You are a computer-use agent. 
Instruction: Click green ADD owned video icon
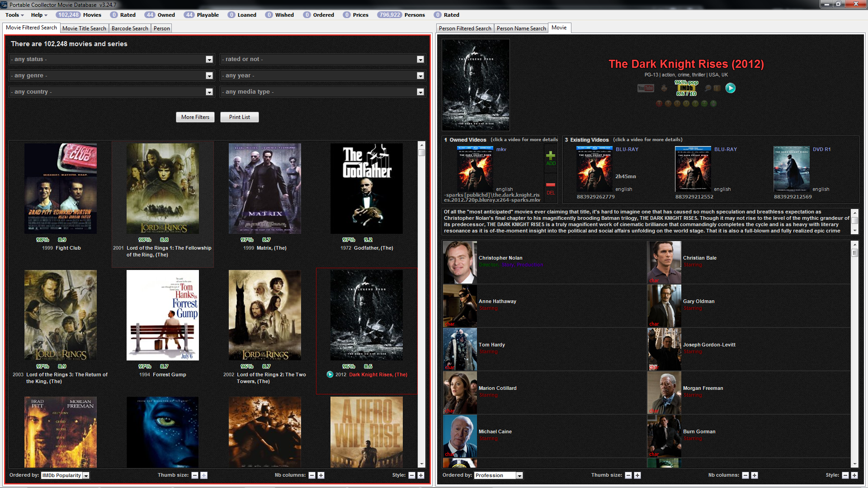coord(551,158)
